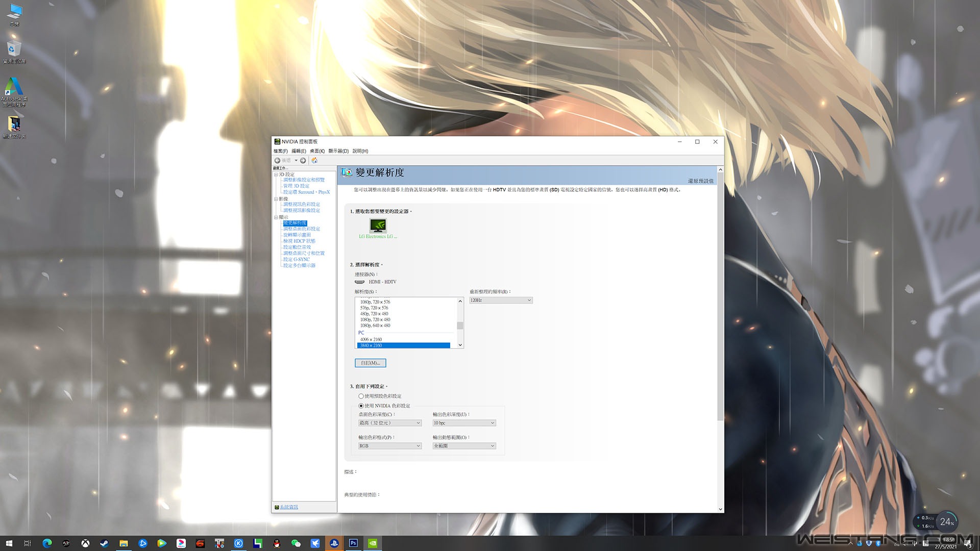Open the notification center icon

pyautogui.click(x=968, y=544)
